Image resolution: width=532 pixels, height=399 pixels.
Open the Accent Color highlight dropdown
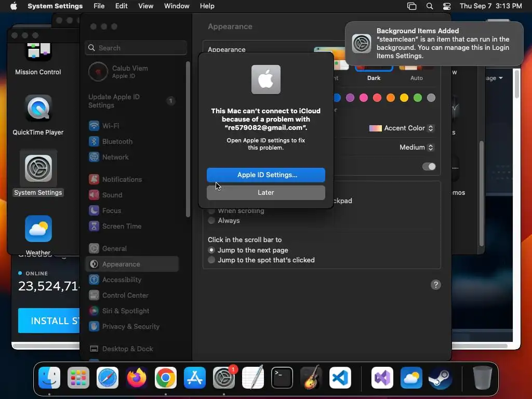(x=402, y=128)
